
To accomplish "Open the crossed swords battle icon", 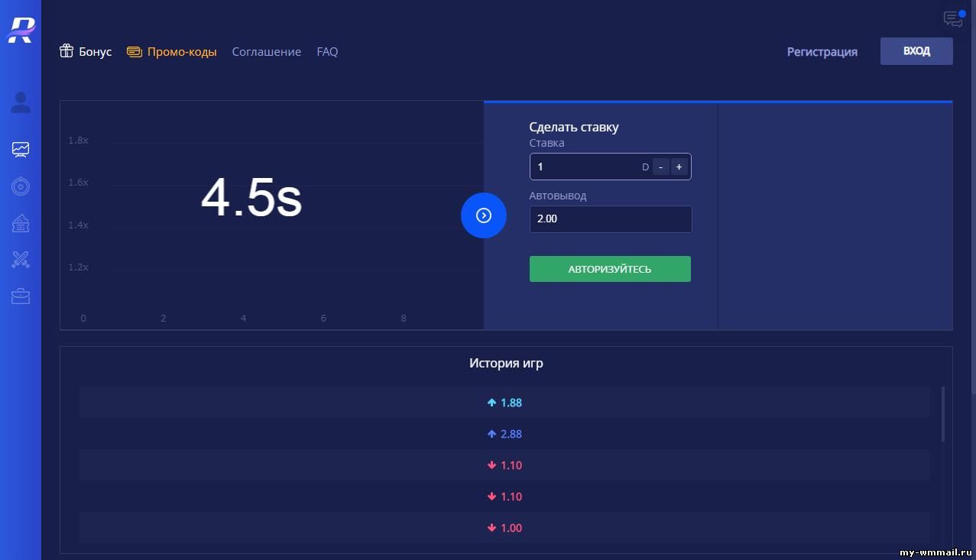I will point(21,260).
